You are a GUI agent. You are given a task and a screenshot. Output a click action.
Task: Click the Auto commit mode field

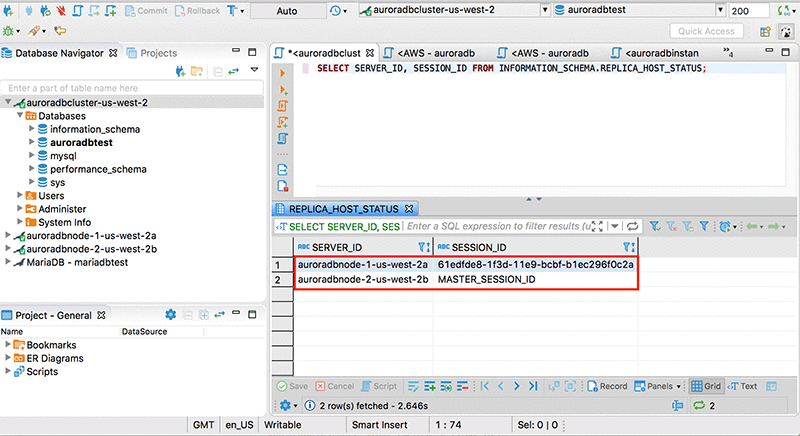click(x=288, y=11)
